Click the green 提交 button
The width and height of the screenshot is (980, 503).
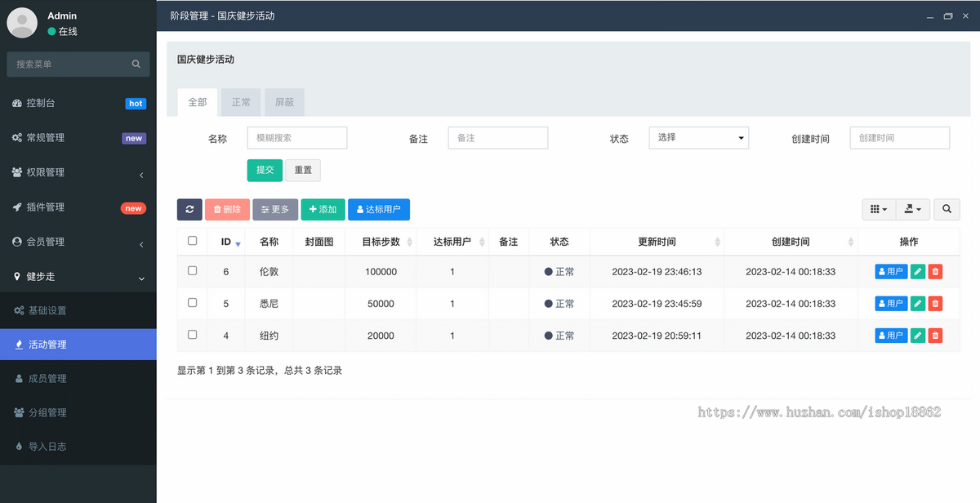click(264, 170)
